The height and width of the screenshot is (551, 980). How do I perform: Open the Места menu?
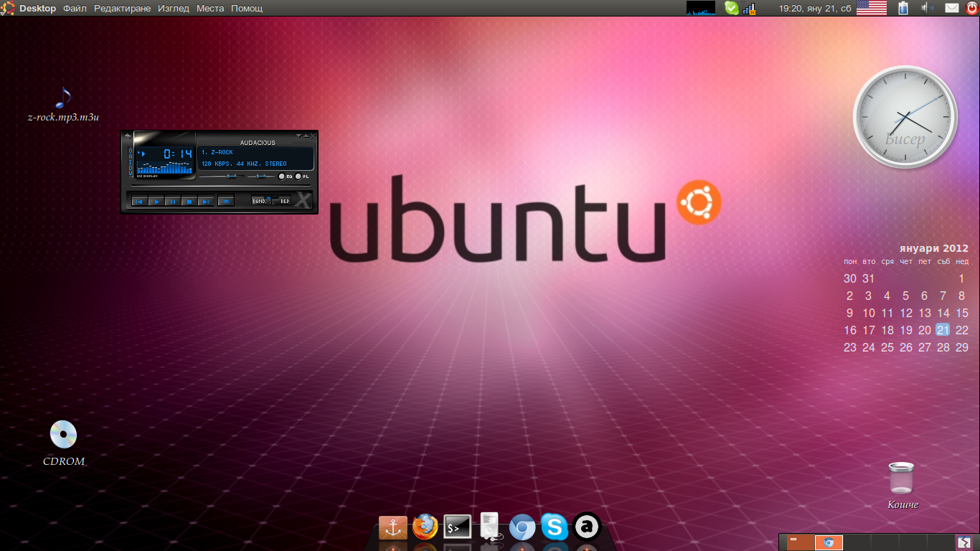(x=210, y=9)
